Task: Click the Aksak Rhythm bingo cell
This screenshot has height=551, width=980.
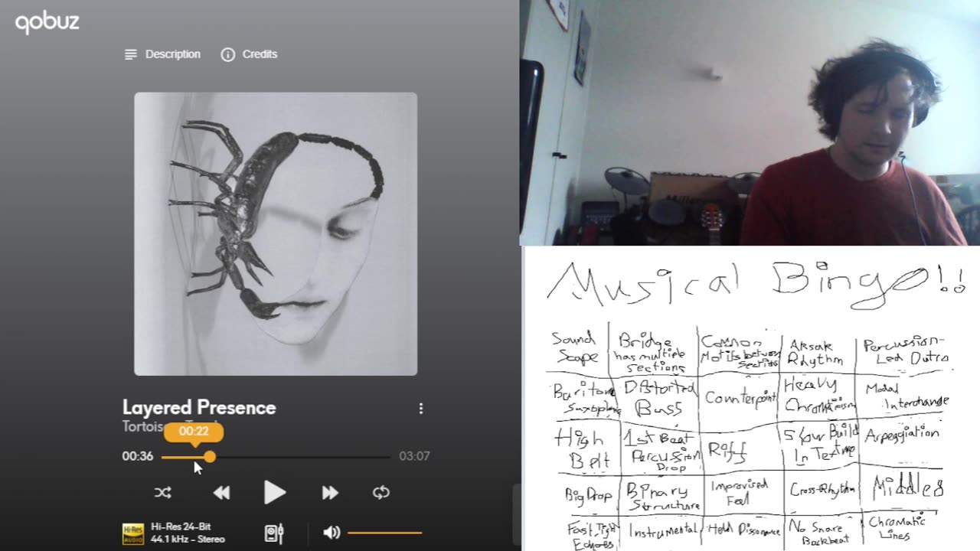Action: [x=816, y=352]
